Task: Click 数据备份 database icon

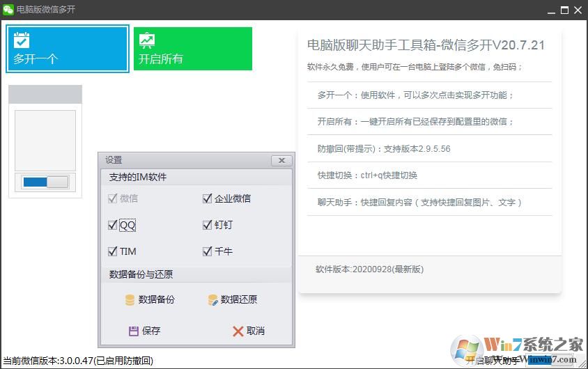Action: click(130, 299)
